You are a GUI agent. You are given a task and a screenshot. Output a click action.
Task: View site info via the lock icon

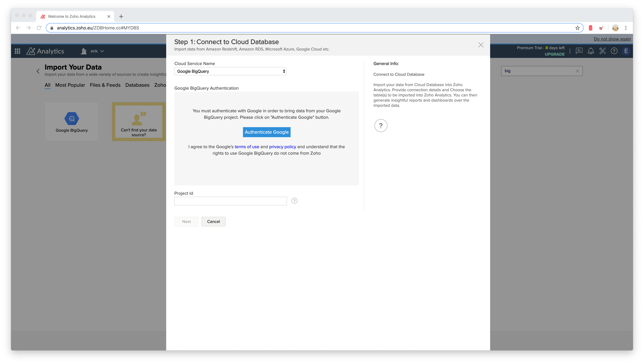pos(52,28)
